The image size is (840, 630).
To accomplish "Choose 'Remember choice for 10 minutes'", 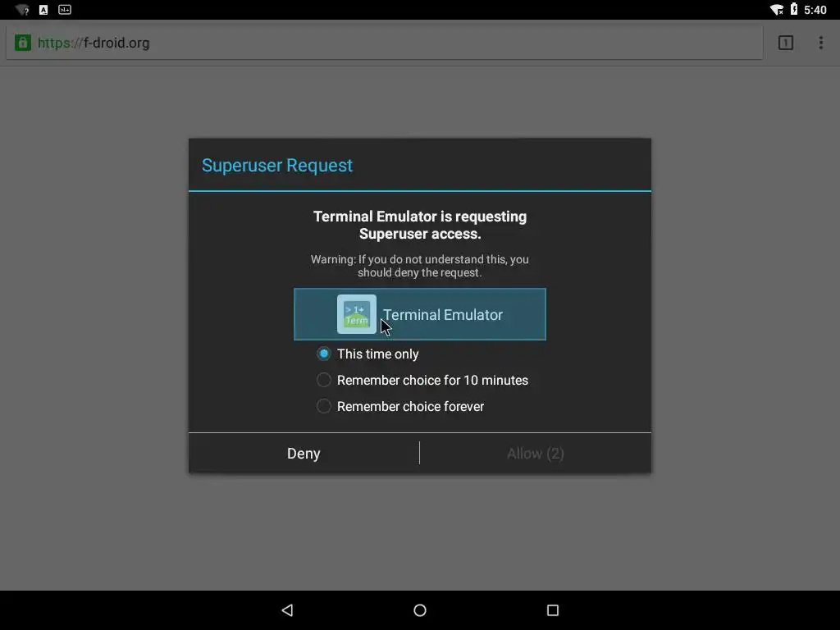I will (x=422, y=380).
